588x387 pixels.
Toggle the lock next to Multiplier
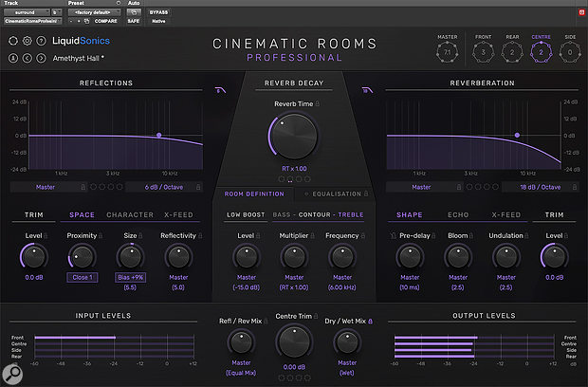pos(312,236)
